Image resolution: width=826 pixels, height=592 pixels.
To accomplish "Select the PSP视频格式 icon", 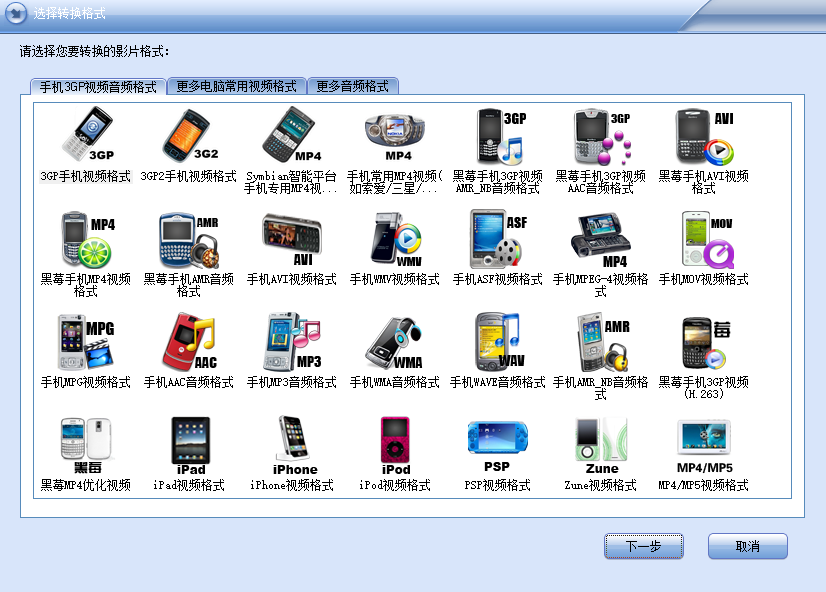I will (498, 440).
